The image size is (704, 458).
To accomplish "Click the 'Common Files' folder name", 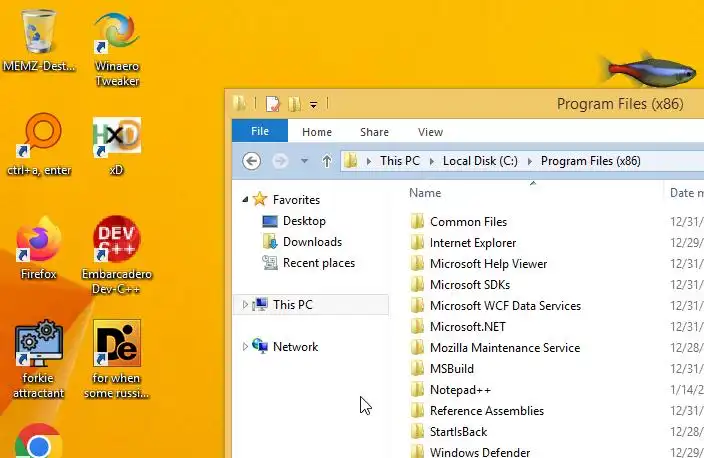I will (x=468, y=222).
